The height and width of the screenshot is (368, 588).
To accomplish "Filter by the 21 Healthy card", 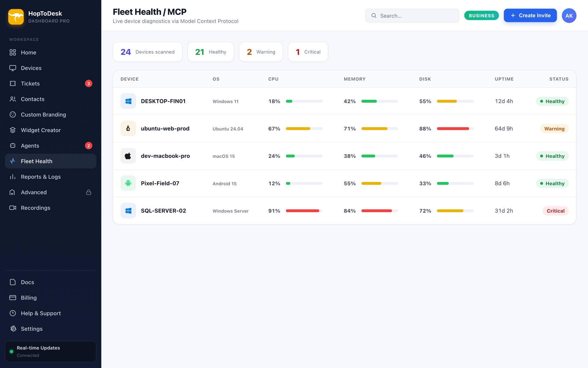I will [210, 52].
